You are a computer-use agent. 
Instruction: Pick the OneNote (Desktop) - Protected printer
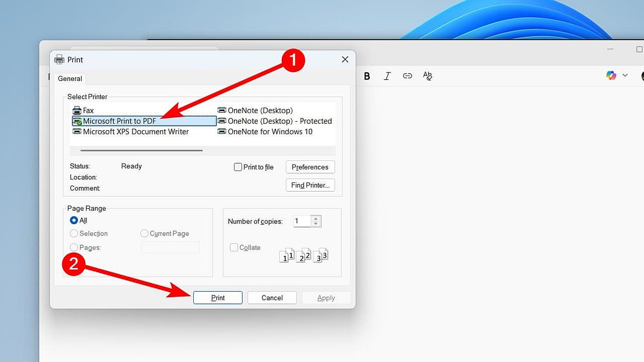(277, 121)
